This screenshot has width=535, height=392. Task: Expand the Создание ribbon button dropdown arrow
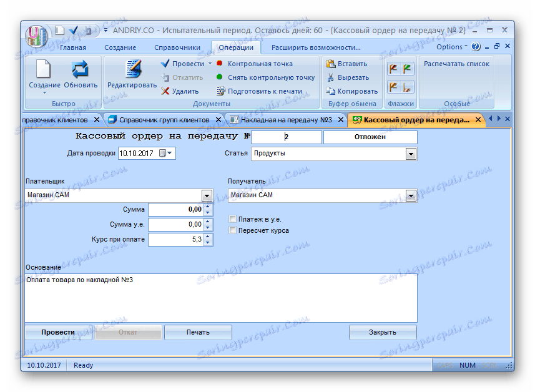tap(44, 92)
